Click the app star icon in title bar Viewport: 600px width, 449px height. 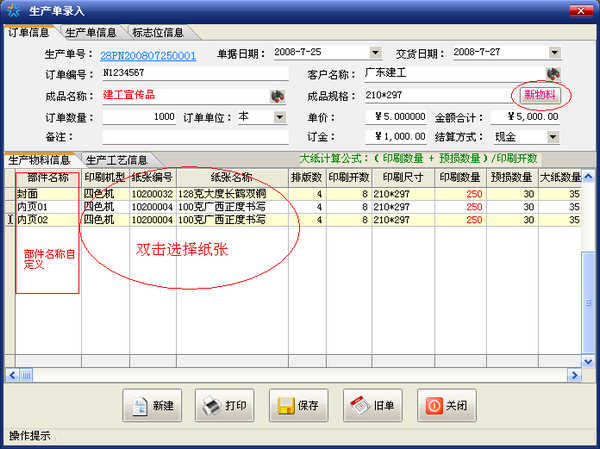pos(13,11)
